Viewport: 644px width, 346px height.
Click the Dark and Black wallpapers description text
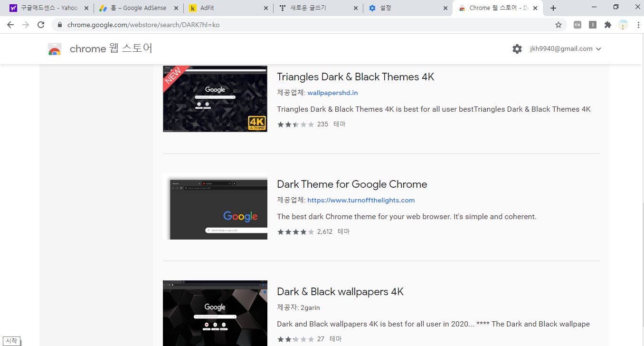[433, 324]
